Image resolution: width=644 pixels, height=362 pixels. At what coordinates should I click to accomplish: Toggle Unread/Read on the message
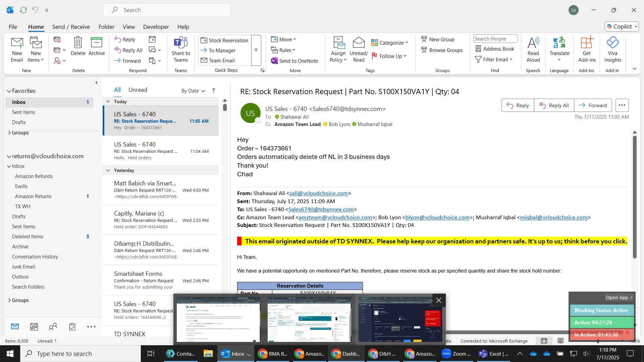pyautogui.click(x=359, y=50)
